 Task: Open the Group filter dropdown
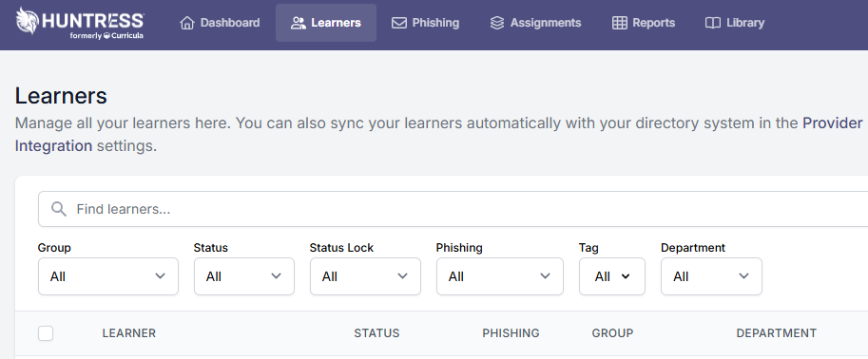point(108,276)
